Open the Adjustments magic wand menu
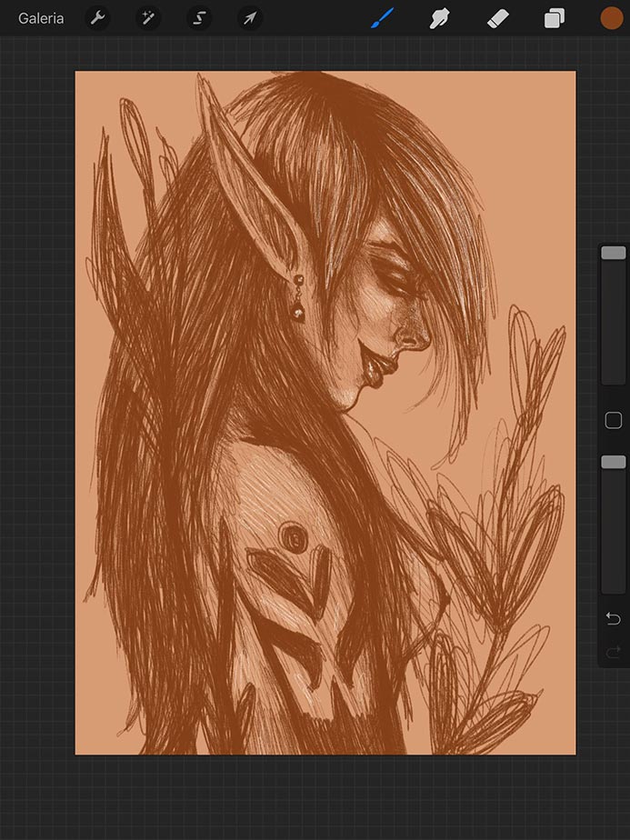630x840 pixels. pos(148,18)
